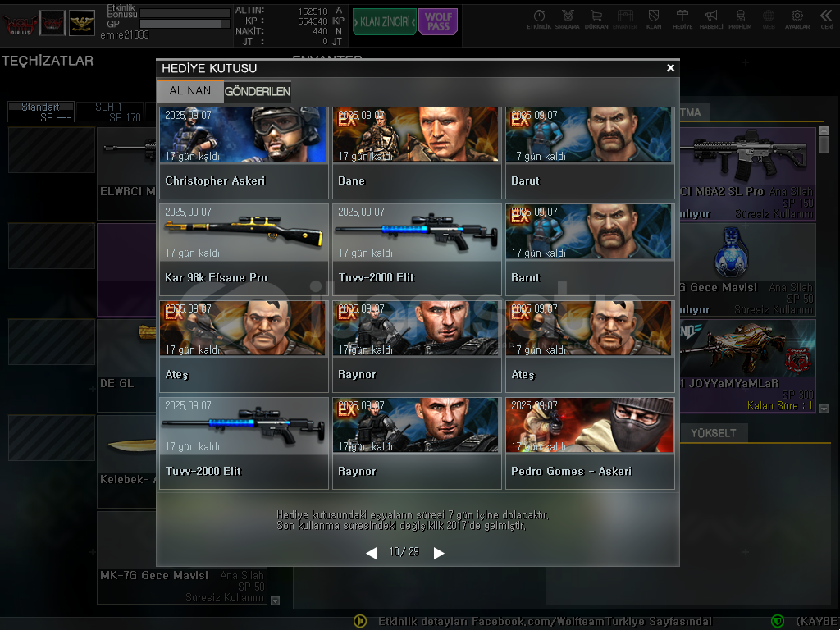Click the green shield icon in the ticker
The width and height of the screenshot is (840, 630).
pyautogui.click(x=778, y=621)
